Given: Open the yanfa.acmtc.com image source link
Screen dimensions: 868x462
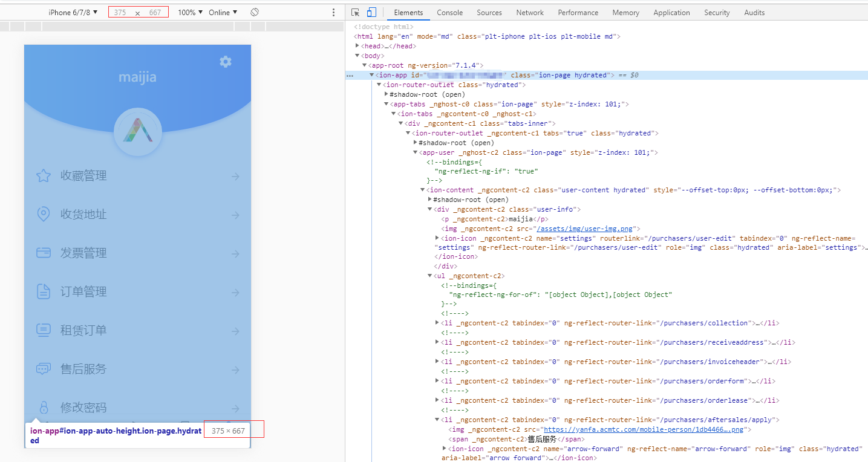Looking at the screenshot, I should click(x=644, y=429).
